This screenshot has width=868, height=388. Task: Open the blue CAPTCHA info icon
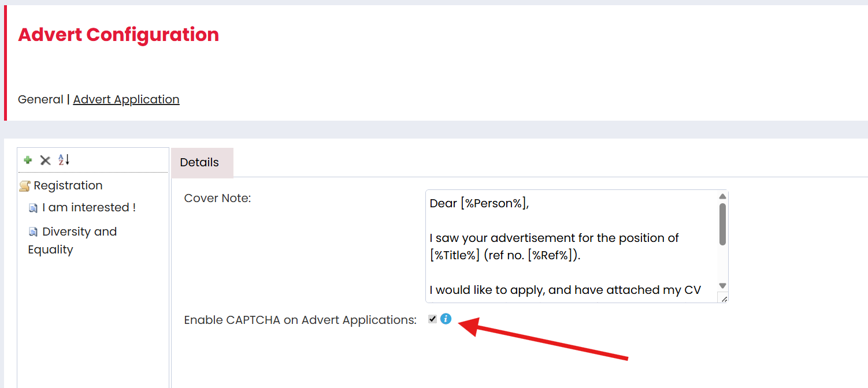[446, 319]
